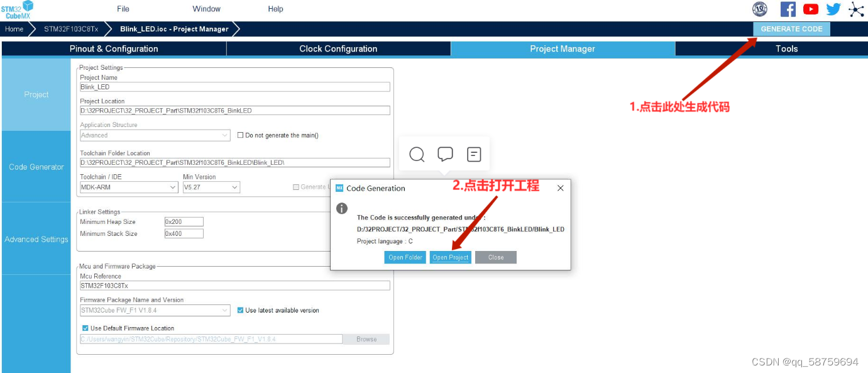Click the Close button in dialog
The image size is (868, 373).
pos(496,257)
